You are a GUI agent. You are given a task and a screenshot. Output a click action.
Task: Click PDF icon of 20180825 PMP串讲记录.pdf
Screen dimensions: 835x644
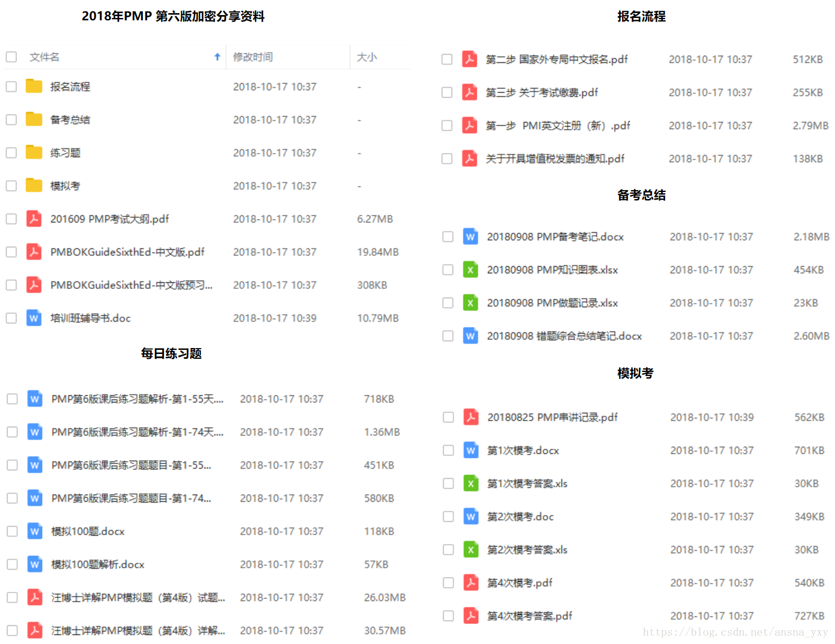click(x=471, y=417)
